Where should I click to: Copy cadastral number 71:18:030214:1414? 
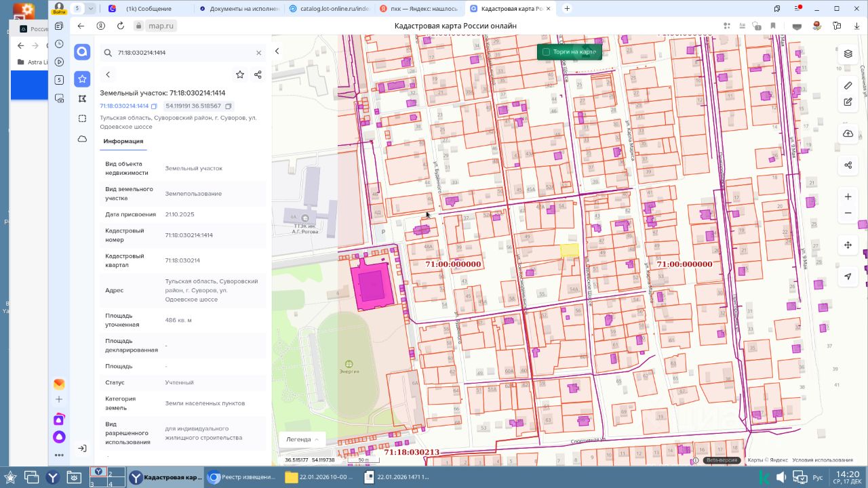click(154, 106)
